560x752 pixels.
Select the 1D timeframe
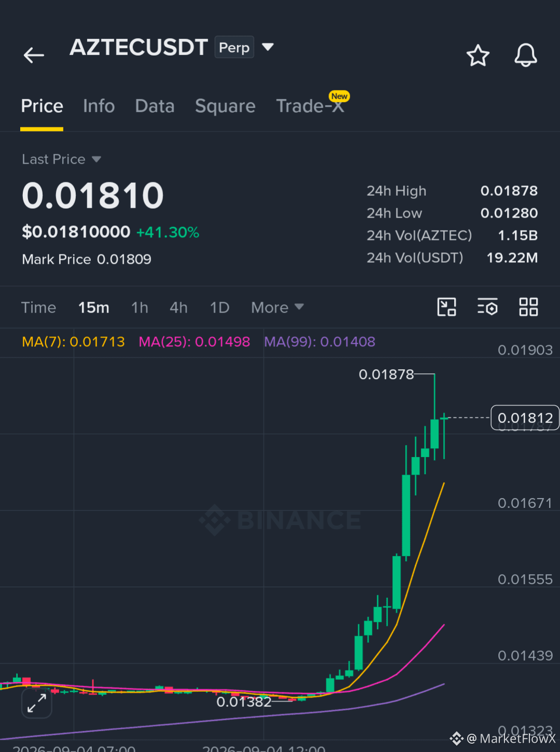point(220,307)
